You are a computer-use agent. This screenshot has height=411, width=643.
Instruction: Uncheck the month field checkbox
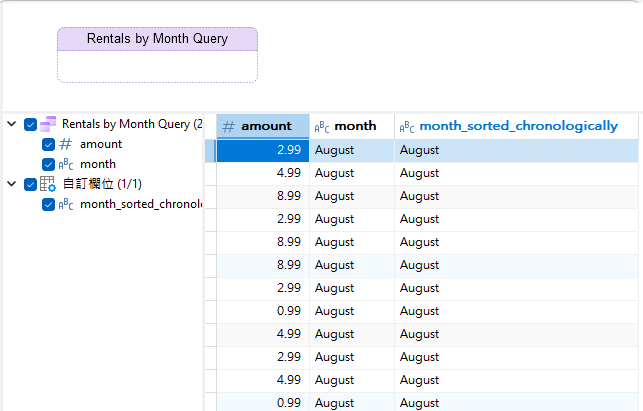48,164
